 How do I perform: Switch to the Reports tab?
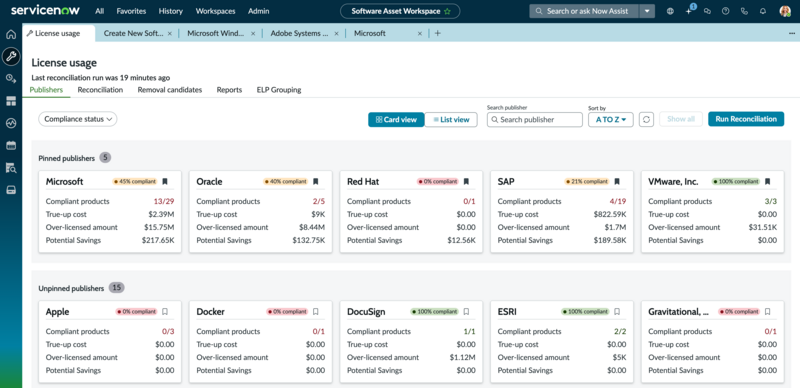click(229, 90)
